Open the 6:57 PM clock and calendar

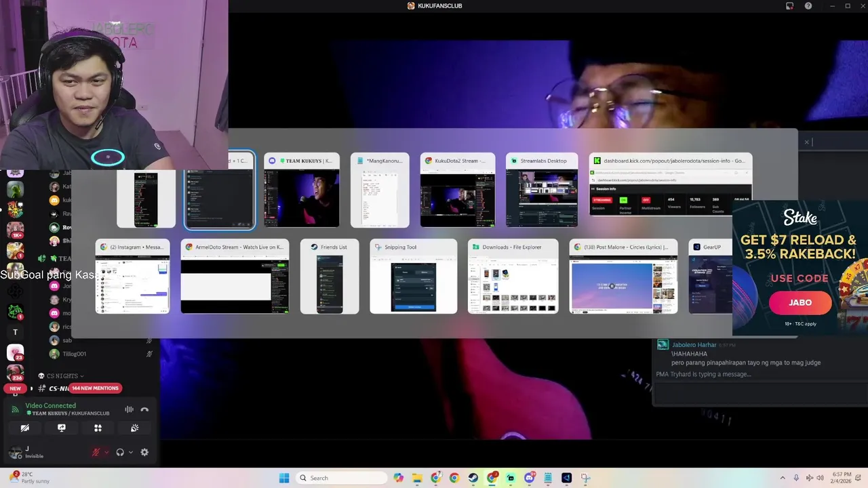click(x=842, y=478)
